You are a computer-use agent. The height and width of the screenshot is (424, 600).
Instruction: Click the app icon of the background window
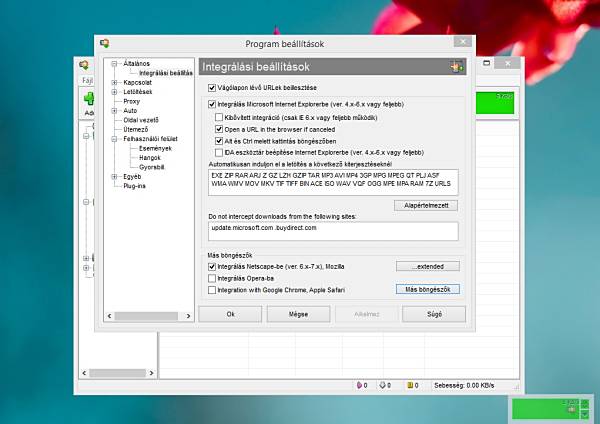pos(84,65)
